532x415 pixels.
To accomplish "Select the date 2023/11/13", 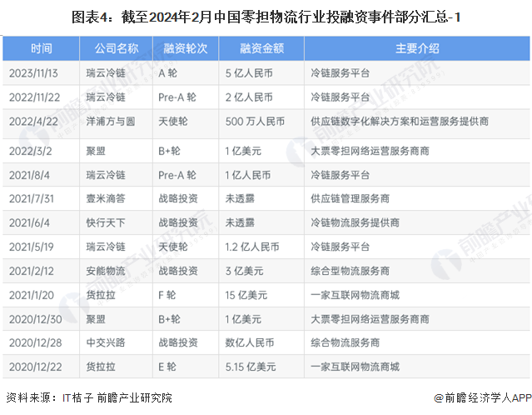I will 33,73.
